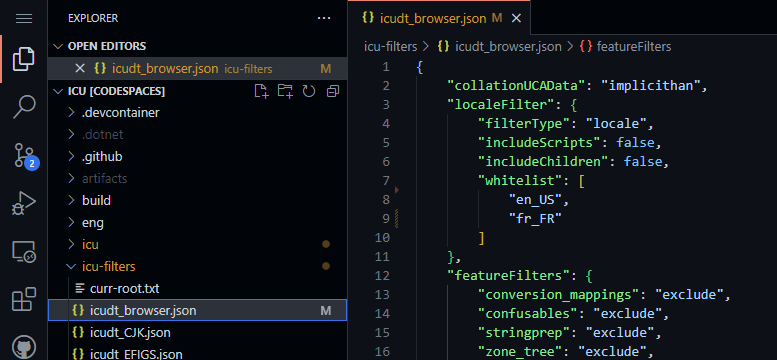This screenshot has height=360, width=777.
Task: Click the false value of includeScripts
Action: click(x=635, y=143)
